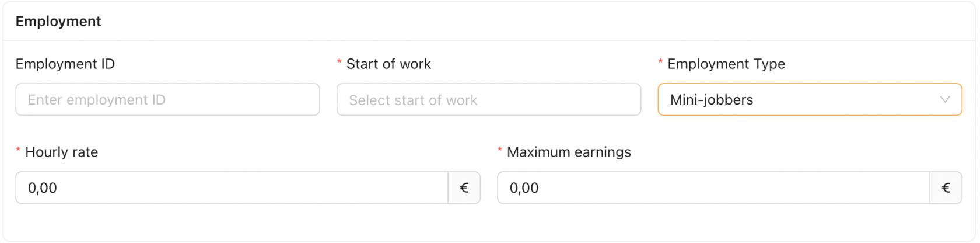980x243 pixels.
Task: Click the Mini-jobbers selected value
Action: click(x=712, y=100)
